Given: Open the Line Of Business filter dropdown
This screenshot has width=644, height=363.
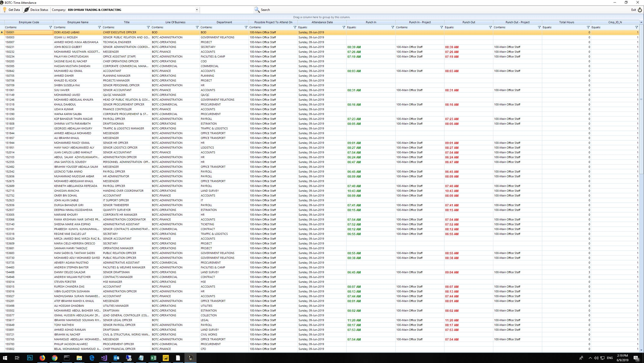Looking at the screenshot, I should pyautogui.click(x=197, y=27).
